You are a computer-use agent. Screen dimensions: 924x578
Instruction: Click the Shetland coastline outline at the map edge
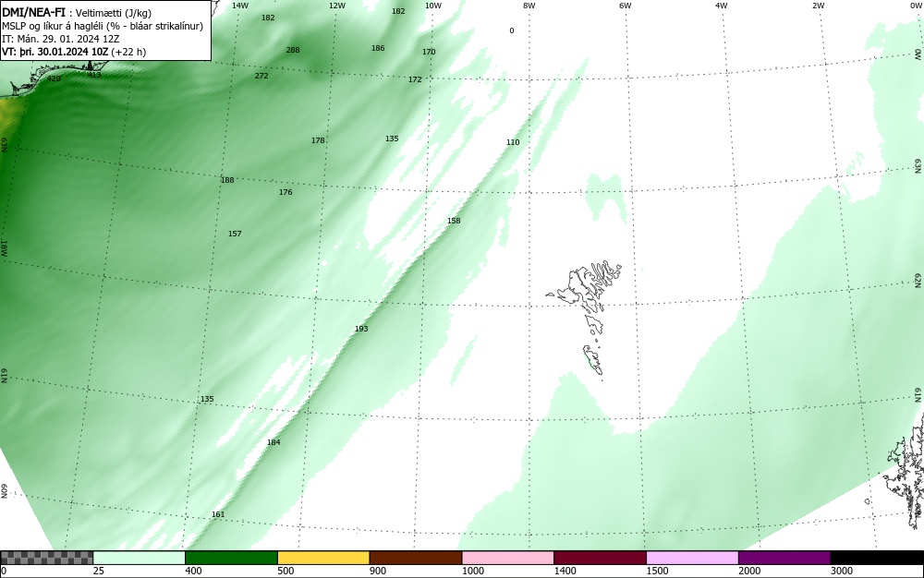click(906, 471)
